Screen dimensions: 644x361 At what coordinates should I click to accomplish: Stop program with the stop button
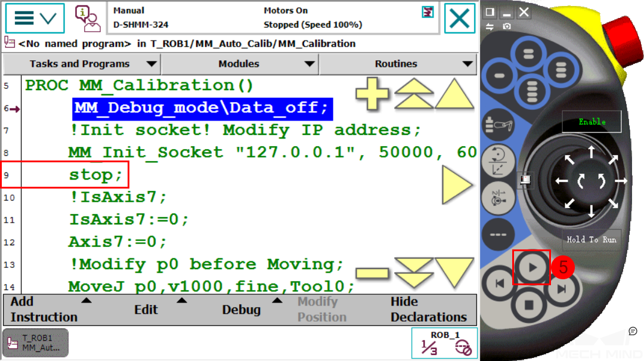[x=529, y=305]
